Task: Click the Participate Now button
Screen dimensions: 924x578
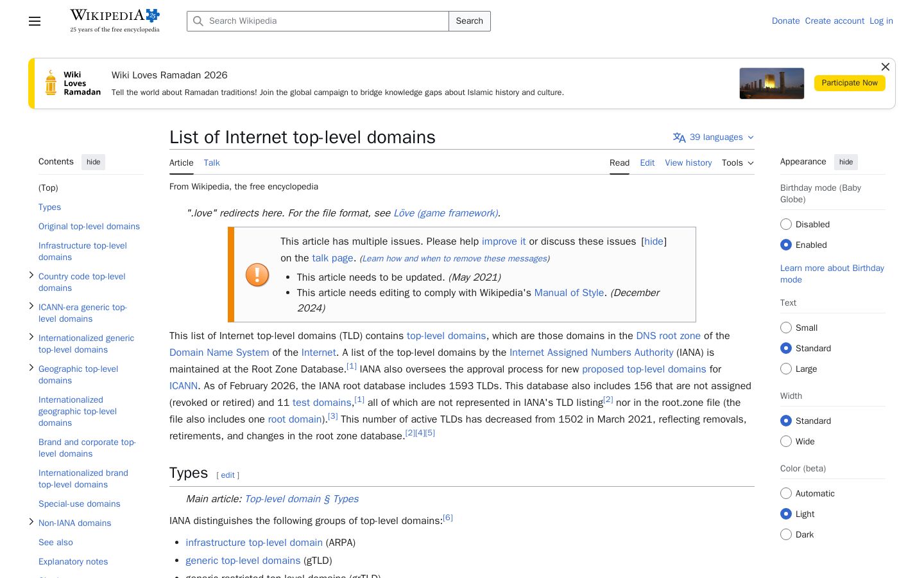Action: [850, 83]
